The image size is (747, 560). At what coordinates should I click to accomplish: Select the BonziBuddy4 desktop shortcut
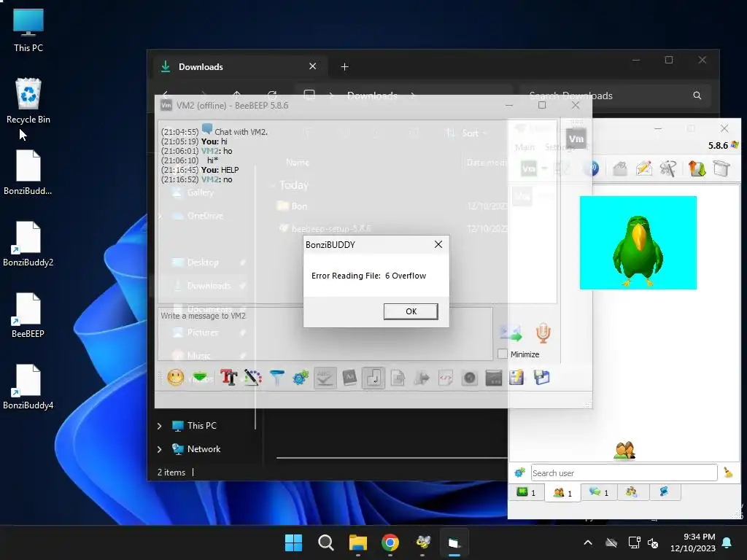pos(28,386)
